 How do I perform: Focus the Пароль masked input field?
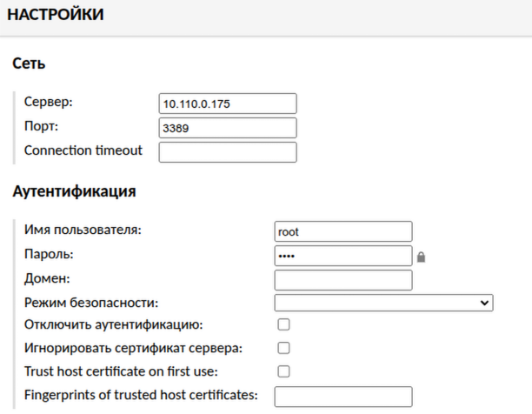[x=342, y=256]
